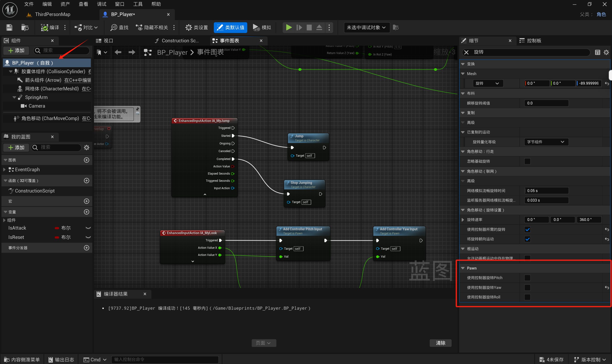Open the details panel settings gear

pyautogui.click(x=606, y=52)
